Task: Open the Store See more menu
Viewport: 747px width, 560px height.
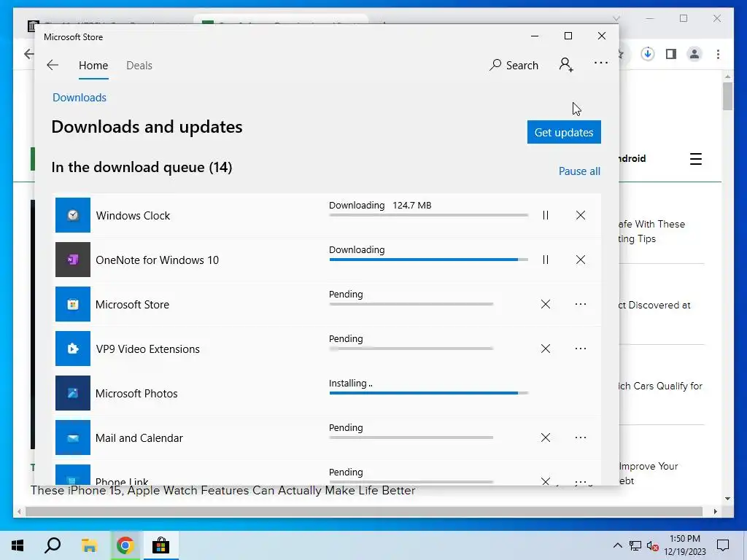Action: pyautogui.click(x=601, y=63)
